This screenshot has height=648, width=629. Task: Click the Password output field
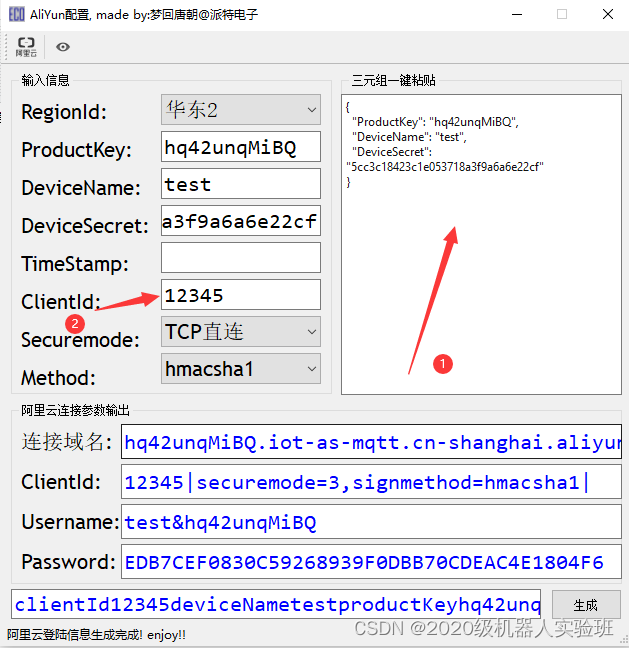(371, 562)
